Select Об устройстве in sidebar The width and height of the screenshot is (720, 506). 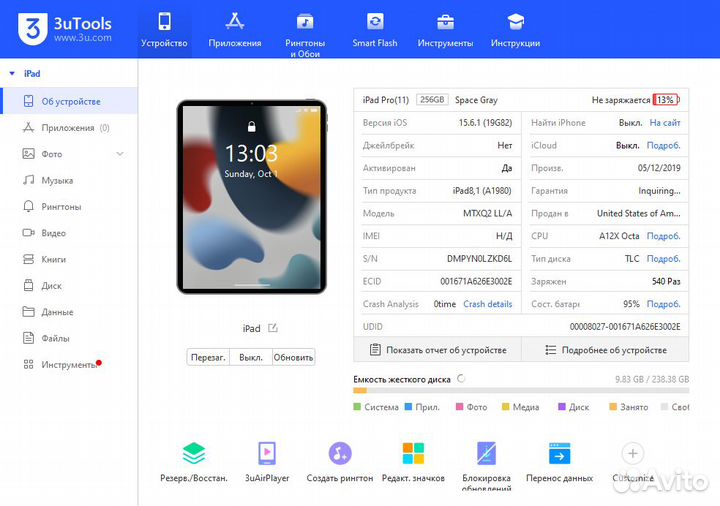click(x=69, y=101)
